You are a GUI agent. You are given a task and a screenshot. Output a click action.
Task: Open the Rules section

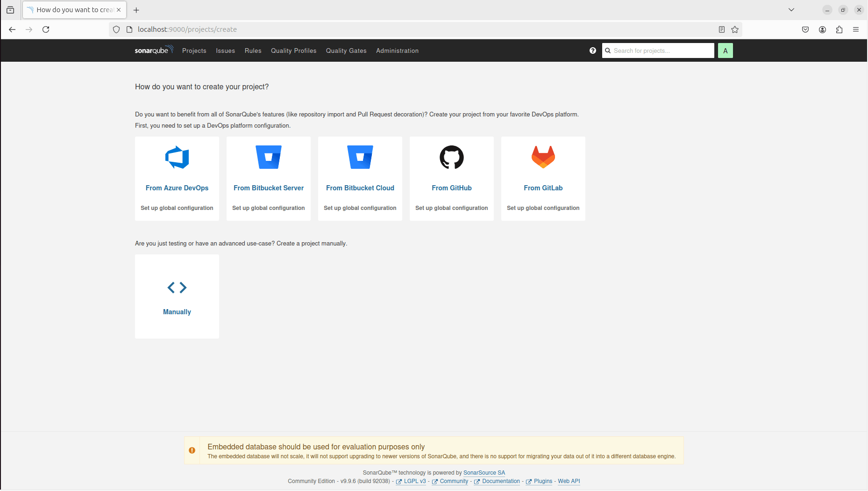pyautogui.click(x=253, y=51)
